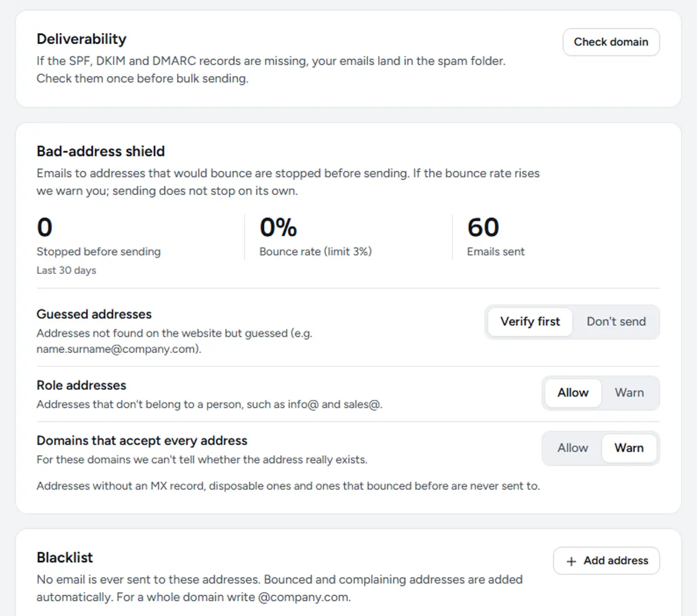Click the MX record disclaimer note

tap(288, 486)
